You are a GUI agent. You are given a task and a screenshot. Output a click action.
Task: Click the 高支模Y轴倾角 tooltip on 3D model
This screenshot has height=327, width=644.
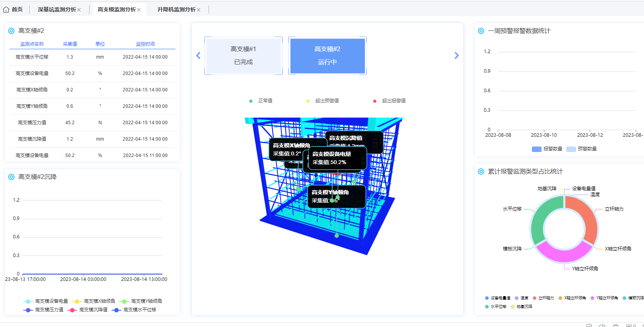[337, 197]
